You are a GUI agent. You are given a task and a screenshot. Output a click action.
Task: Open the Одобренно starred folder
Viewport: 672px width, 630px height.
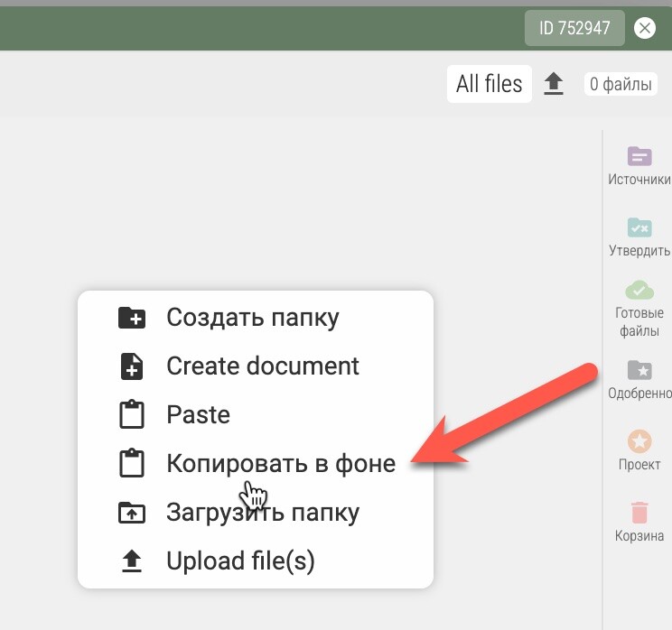tap(639, 370)
